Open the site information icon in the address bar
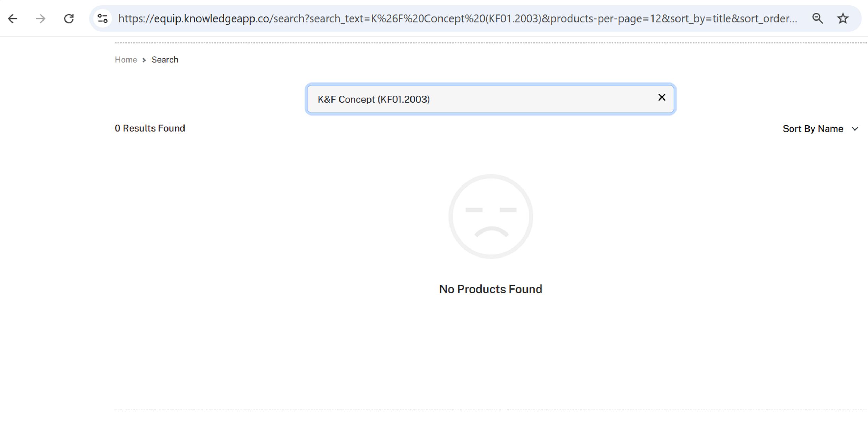This screenshot has height=427, width=868. (x=102, y=18)
